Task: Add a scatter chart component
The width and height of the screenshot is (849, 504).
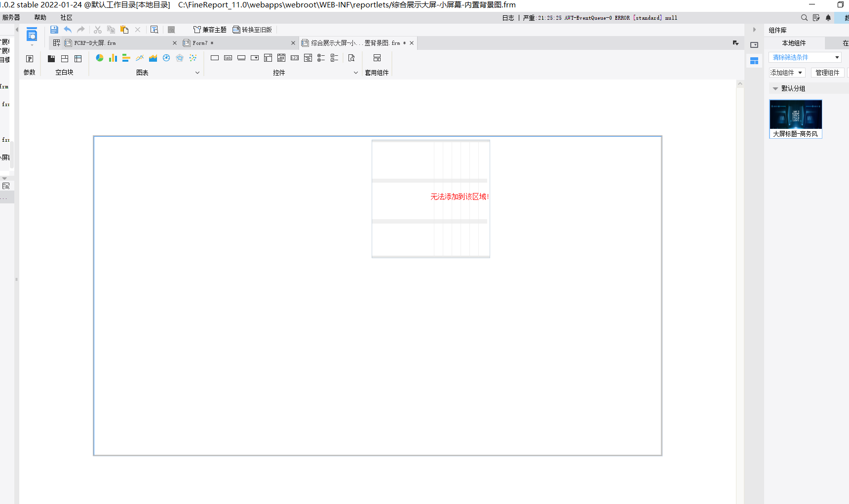Action: click(193, 58)
